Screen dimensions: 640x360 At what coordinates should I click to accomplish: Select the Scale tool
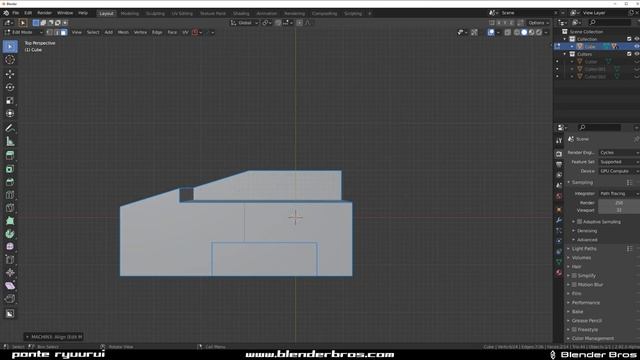[10, 100]
